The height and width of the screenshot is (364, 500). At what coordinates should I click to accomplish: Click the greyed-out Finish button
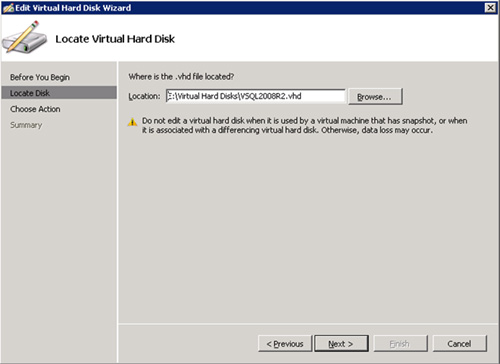(x=400, y=344)
